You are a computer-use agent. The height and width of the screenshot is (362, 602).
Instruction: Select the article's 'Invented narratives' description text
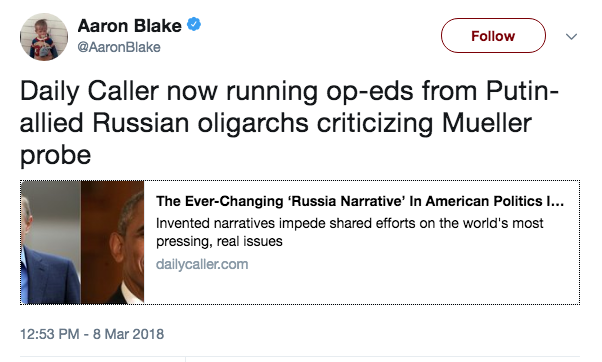pos(349,232)
